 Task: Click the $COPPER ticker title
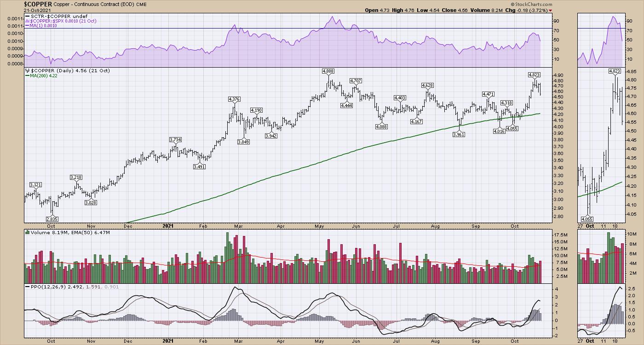[x=38, y=4]
